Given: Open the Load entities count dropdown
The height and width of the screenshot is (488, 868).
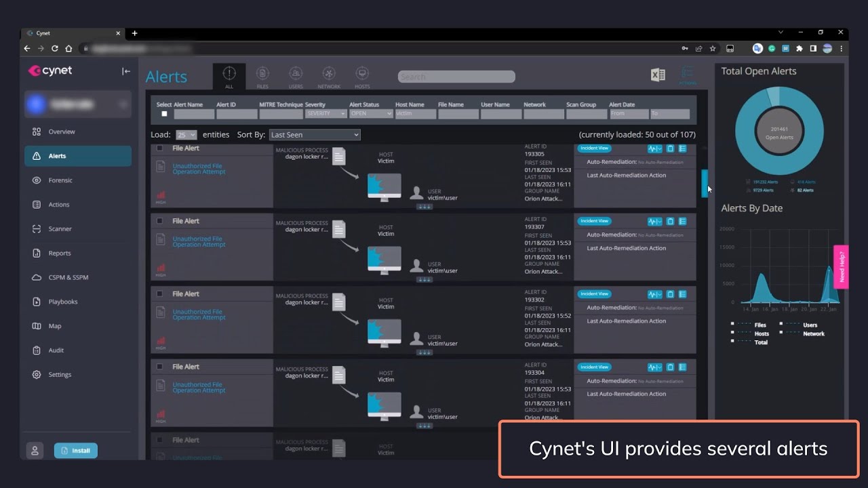Looking at the screenshot, I should (x=186, y=135).
